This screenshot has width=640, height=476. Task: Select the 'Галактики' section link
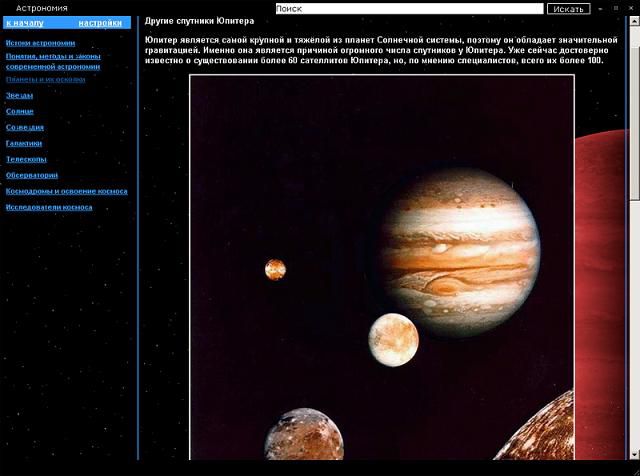(x=24, y=143)
